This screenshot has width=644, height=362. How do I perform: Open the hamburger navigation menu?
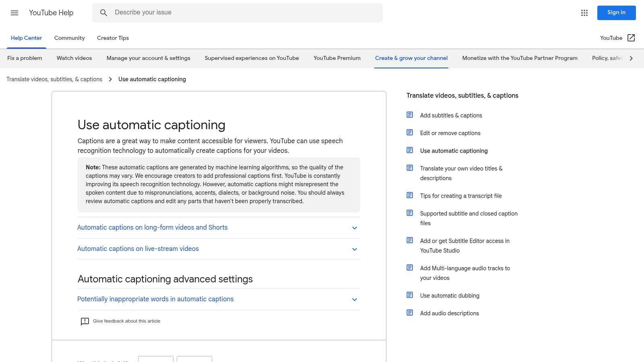pos(14,13)
